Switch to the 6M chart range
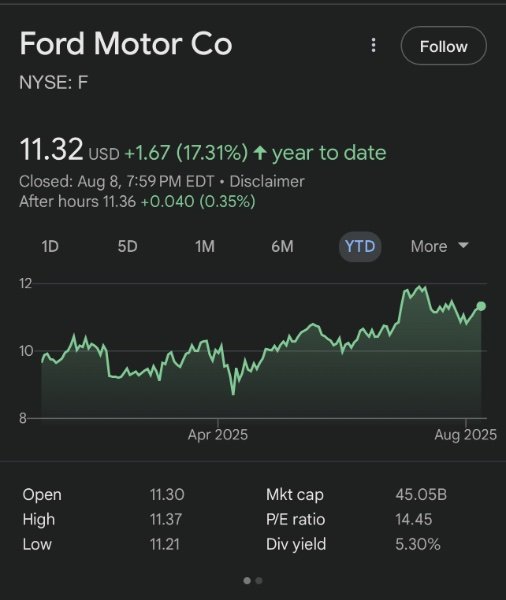The width and height of the screenshot is (506, 600). click(x=282, y=246)
